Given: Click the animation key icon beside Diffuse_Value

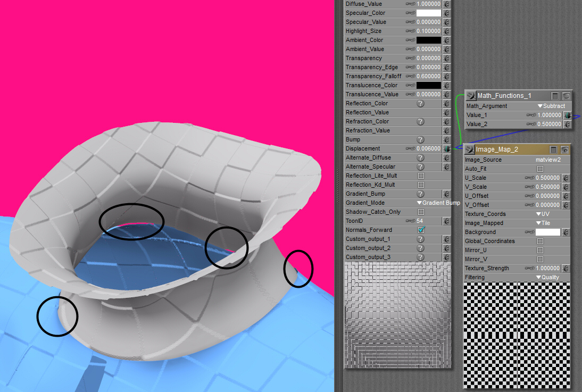Looking at the screenshot, I should [410, 4].
